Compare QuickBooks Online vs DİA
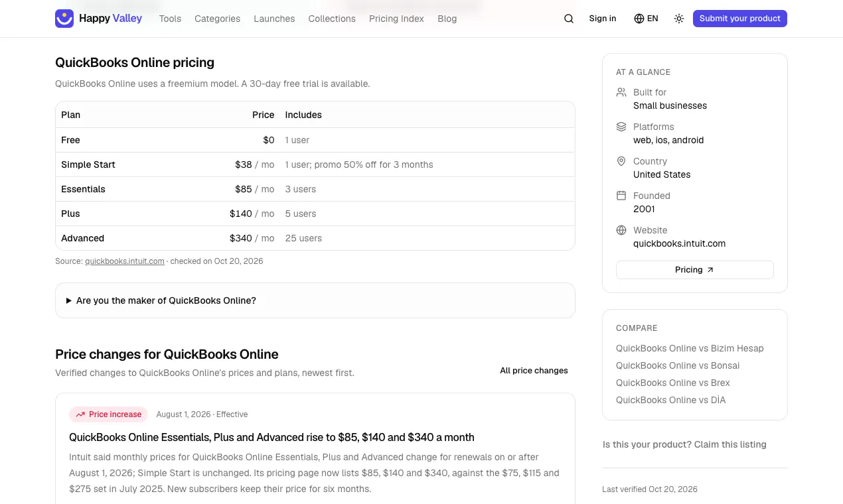The height and width of the screenshot is (504, 843). (671, 400)
